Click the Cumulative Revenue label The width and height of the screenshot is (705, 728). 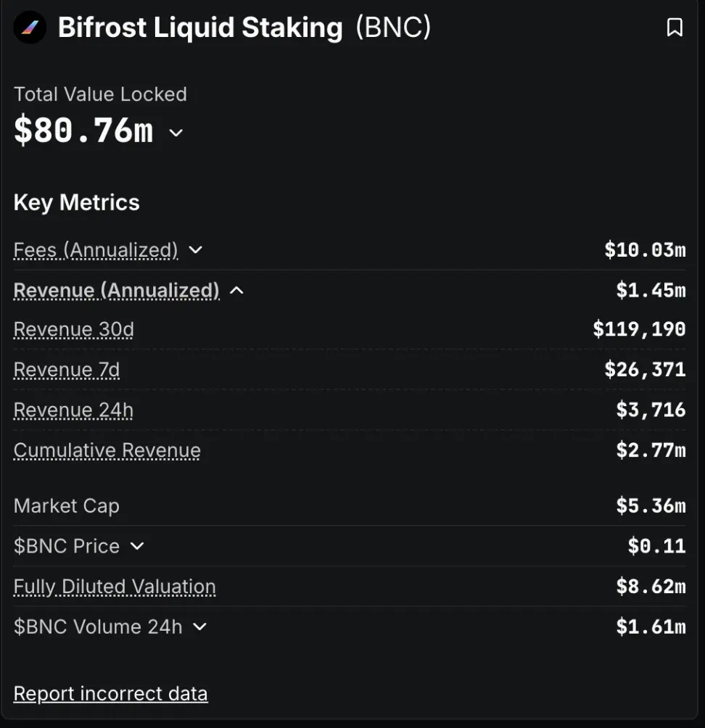[107, 450]
